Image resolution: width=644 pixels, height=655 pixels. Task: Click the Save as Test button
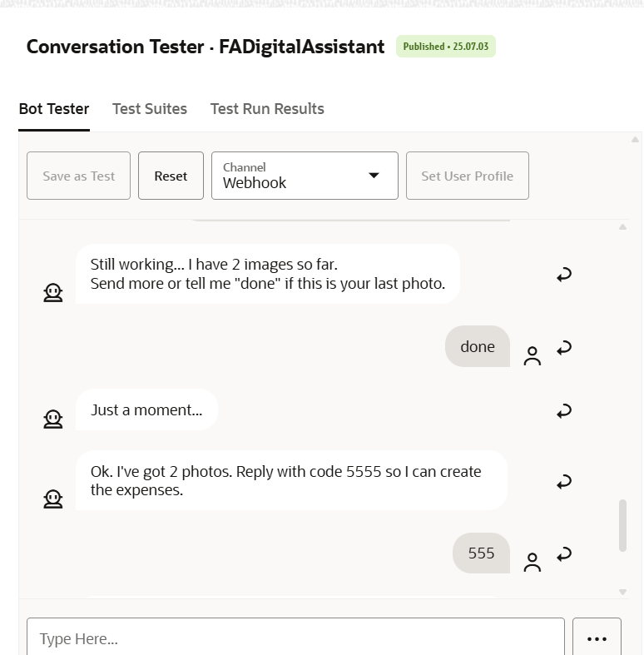click(78, 176)
